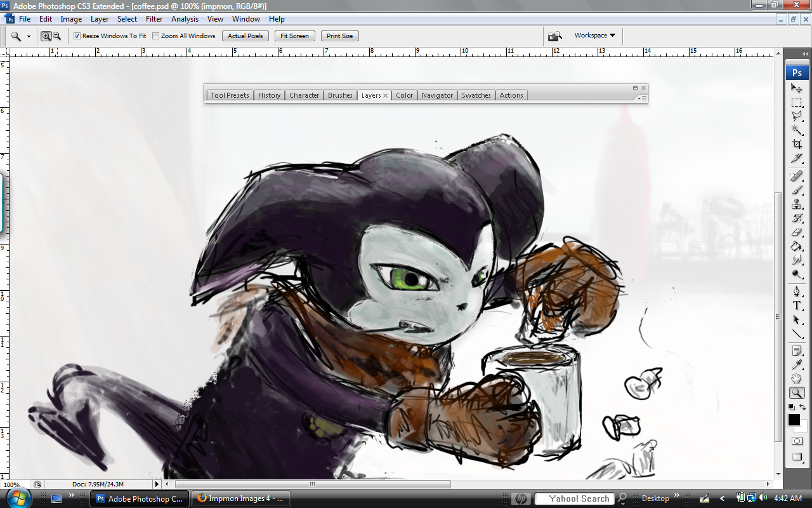Image resolution: width=812 pixels, height=508 pixels.
Task: Select the Zoom tool in toolbox
Action: [797, 393]
